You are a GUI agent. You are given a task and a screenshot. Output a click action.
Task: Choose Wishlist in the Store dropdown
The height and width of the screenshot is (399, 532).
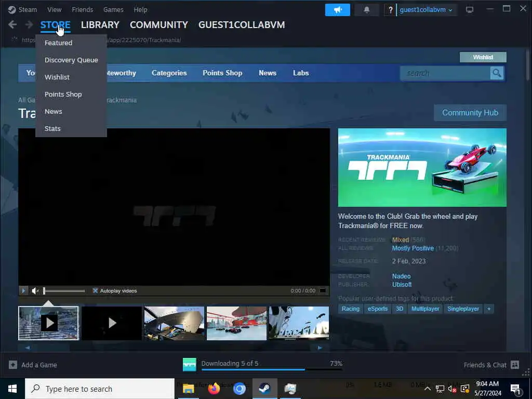[57, 77]
